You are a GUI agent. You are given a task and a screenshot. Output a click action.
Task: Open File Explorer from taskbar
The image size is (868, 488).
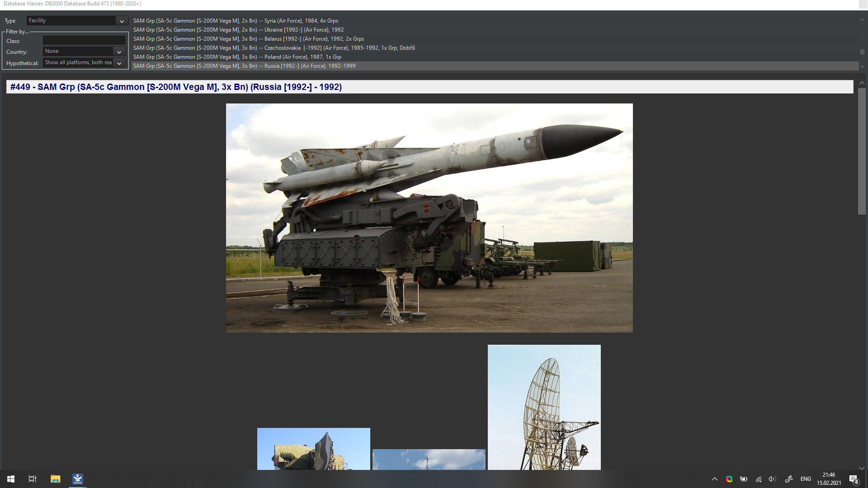pyautogui.click(x=55, y=479)
